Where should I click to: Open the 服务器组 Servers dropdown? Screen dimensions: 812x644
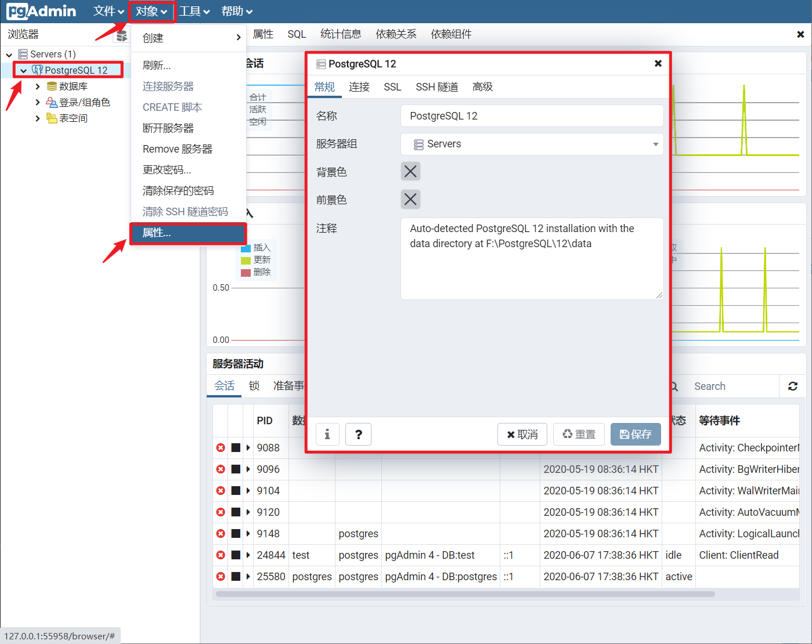pos(532,144)
